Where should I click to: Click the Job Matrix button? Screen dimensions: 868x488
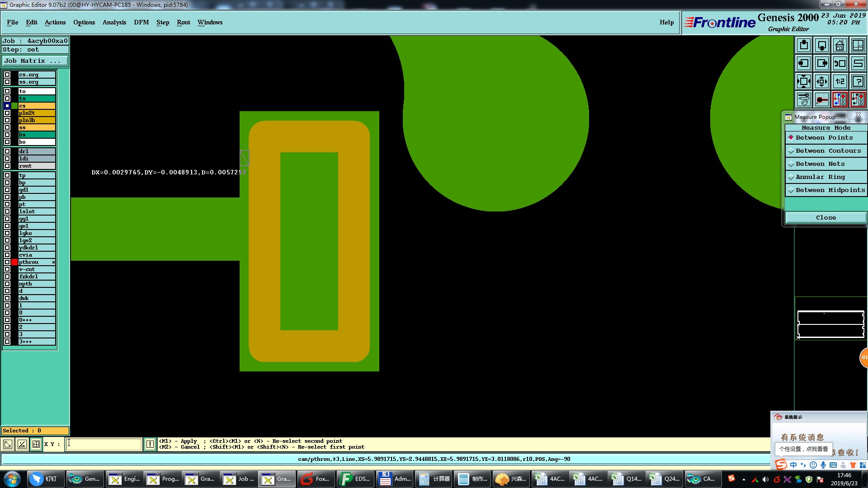(x=35, y=61)
